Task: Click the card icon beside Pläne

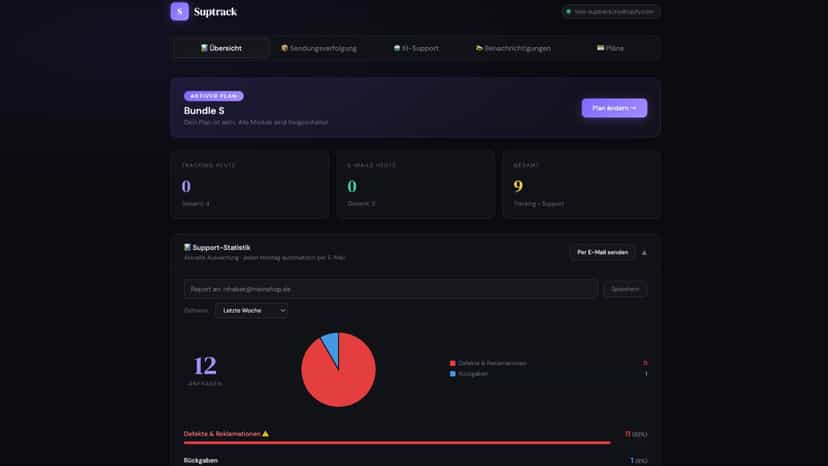Action: [600, 48]
